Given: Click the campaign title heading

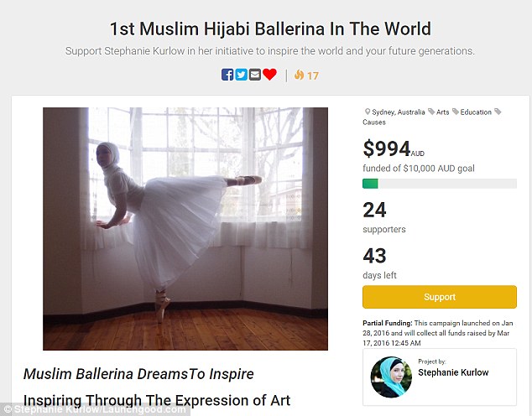Looking at the screenshot, I should 270,29.
